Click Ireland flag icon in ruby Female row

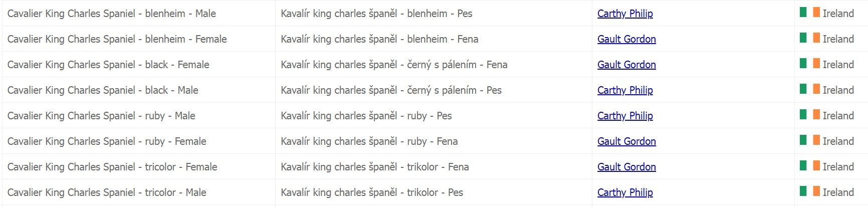coord(809,140)
